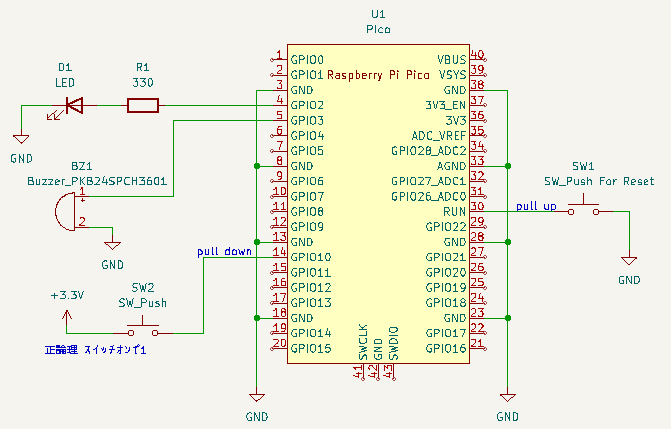Click the SWDIO pin label
Viewport: 671px width, 429px height.
click(x=394, y=343)
